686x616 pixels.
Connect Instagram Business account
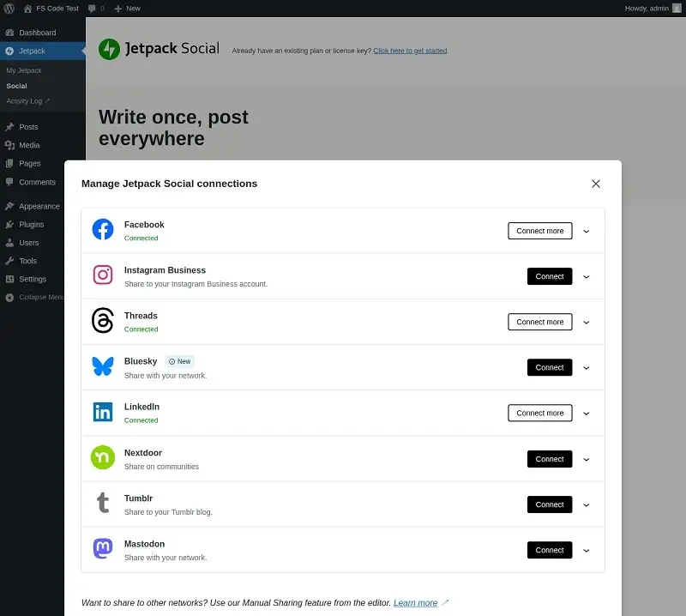(550, 276)
